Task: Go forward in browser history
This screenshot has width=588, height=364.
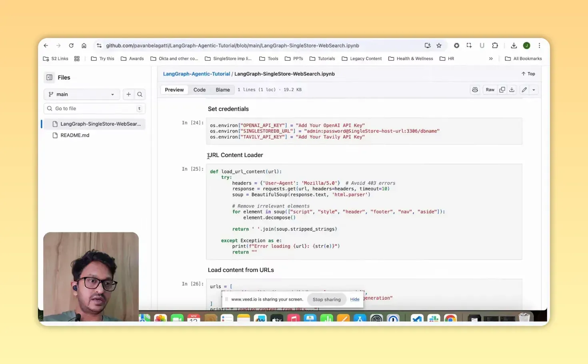Action: click(x=58, y=46)
